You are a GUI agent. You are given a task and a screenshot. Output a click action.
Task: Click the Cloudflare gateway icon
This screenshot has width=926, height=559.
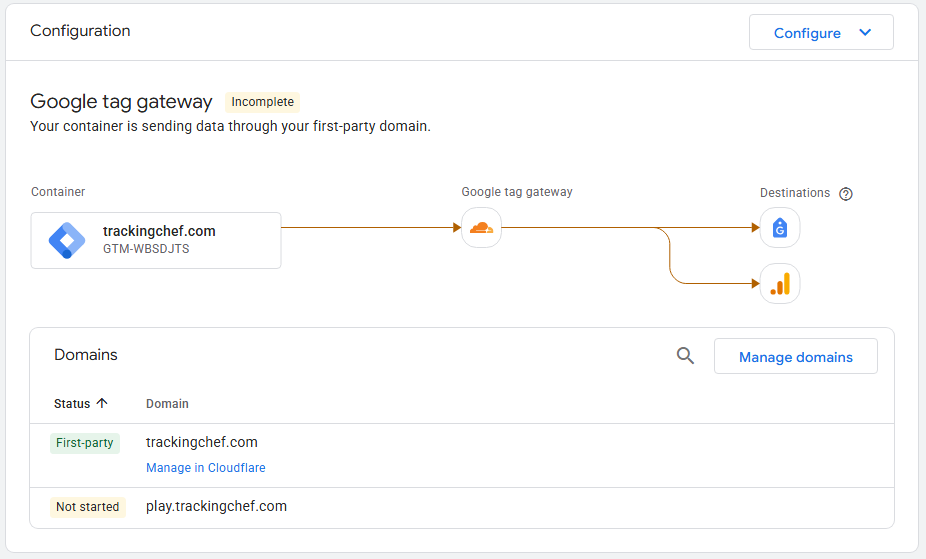(481, 228)
